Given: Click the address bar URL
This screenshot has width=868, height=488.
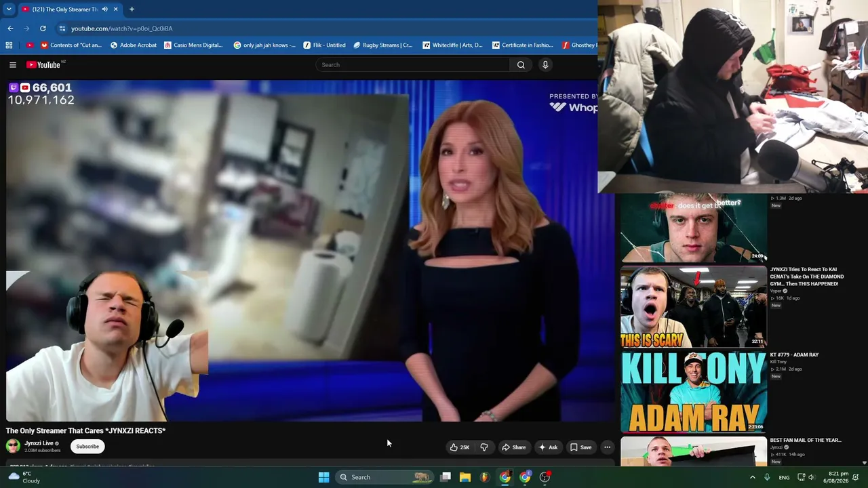Looking at the screenshot, I should coord(122,28).
